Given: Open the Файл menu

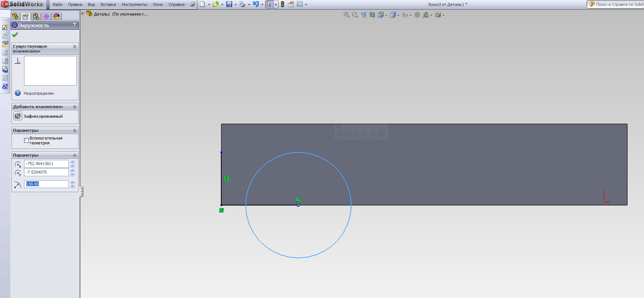Looking at the screenshot, I should [x=57, y=4].
